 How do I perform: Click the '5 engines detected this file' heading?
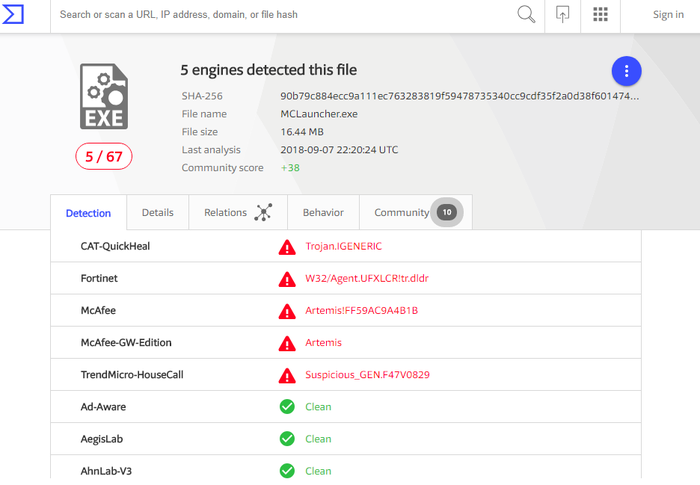[268, 70]
